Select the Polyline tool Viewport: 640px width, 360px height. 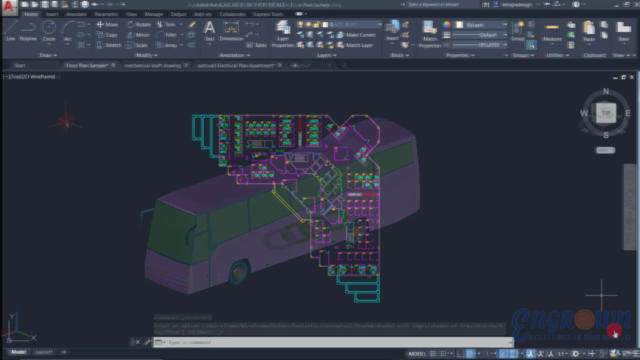28,31
